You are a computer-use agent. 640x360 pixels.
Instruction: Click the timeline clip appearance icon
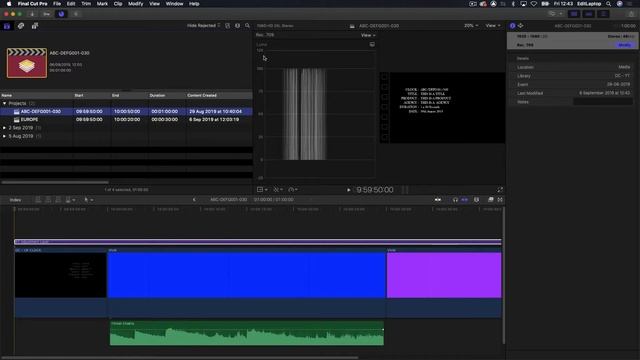click(476, 200)
